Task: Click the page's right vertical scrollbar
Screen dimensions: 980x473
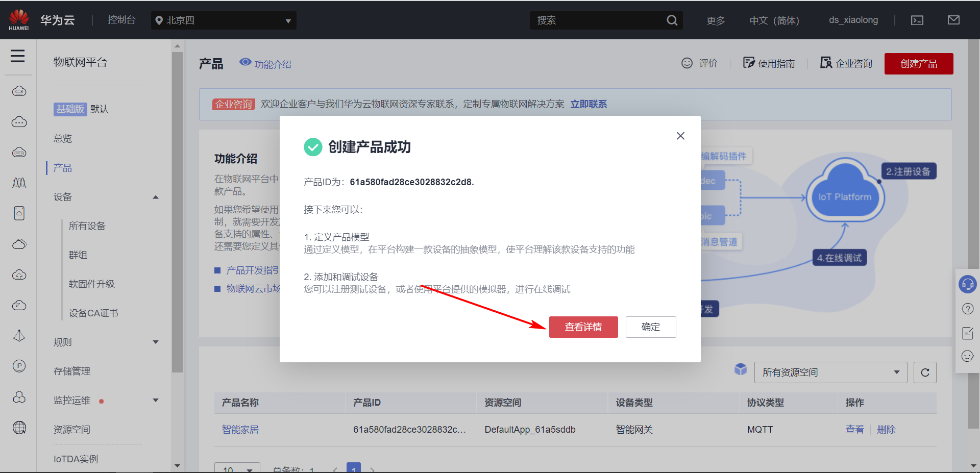Action: tap(974, 234)
